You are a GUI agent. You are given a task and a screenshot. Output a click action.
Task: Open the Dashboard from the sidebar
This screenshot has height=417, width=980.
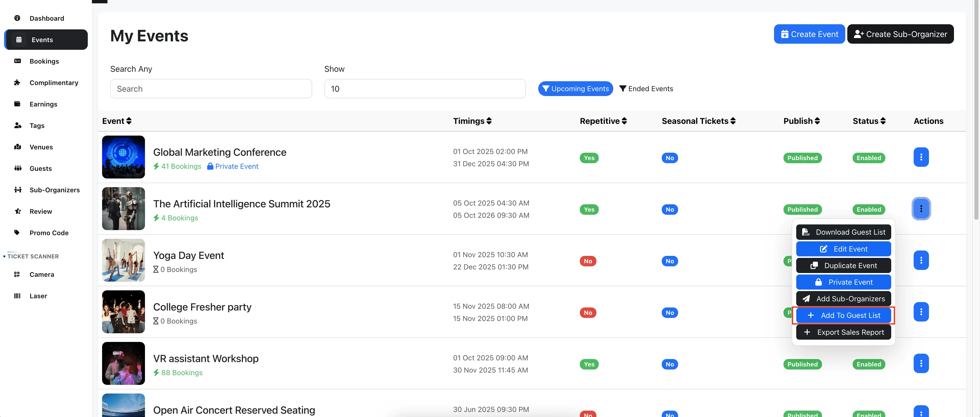(46, 18)
